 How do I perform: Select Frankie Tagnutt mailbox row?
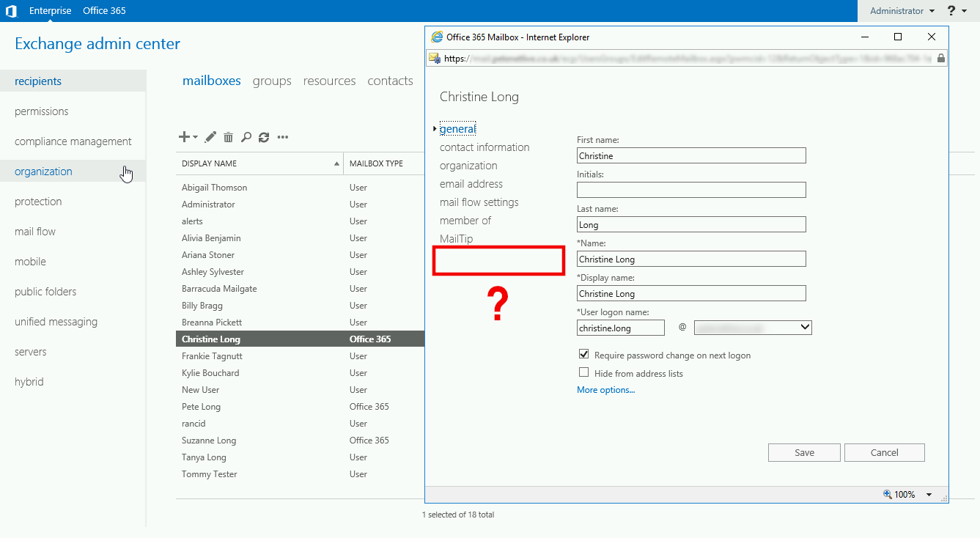pyautogui.click(x=300, y=356)
